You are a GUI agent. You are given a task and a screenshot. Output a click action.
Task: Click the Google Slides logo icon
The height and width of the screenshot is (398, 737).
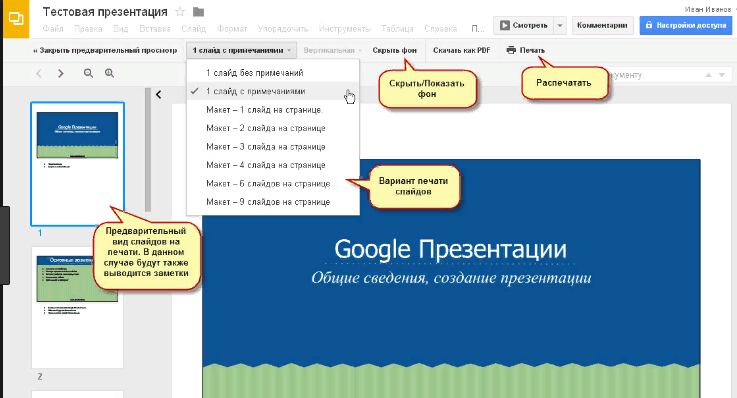pos(16,19)
